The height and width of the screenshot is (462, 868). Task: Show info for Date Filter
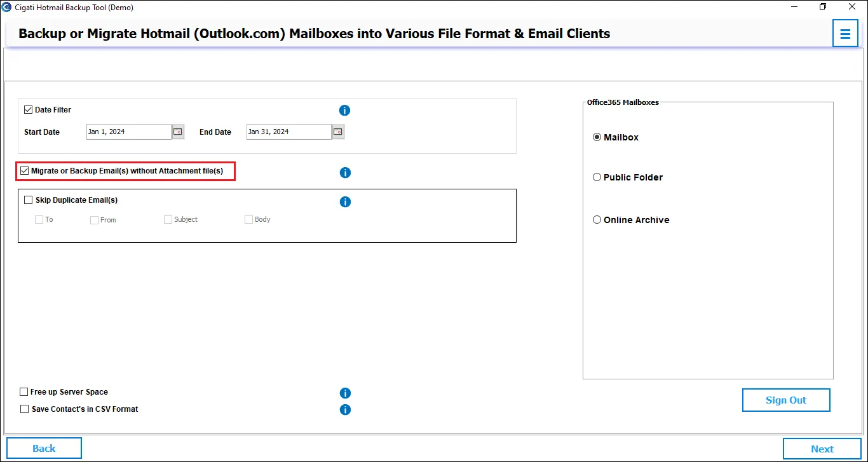click(345, 110)
